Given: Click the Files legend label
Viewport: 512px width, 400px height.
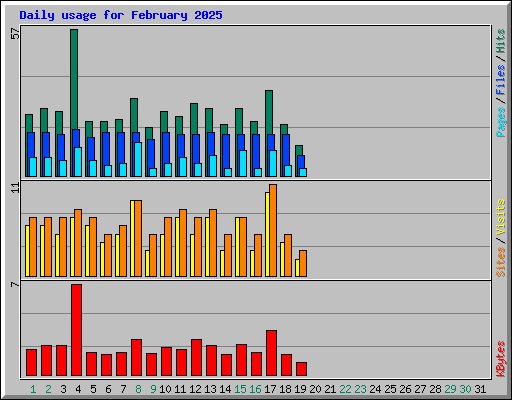Looking at the screenshot, I should pyautogui.click(x=500, y=79).
